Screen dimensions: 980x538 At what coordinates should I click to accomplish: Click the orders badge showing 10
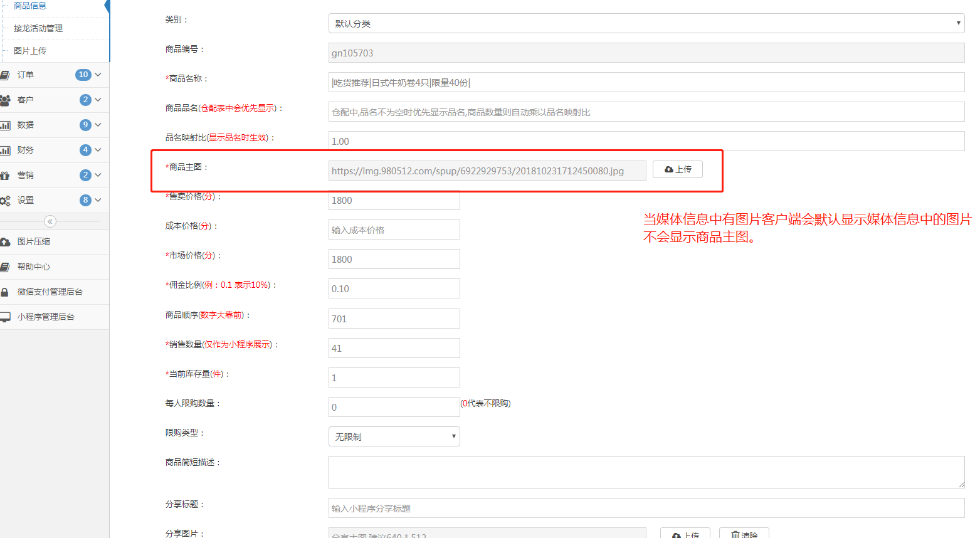click(x=83, y=75)
